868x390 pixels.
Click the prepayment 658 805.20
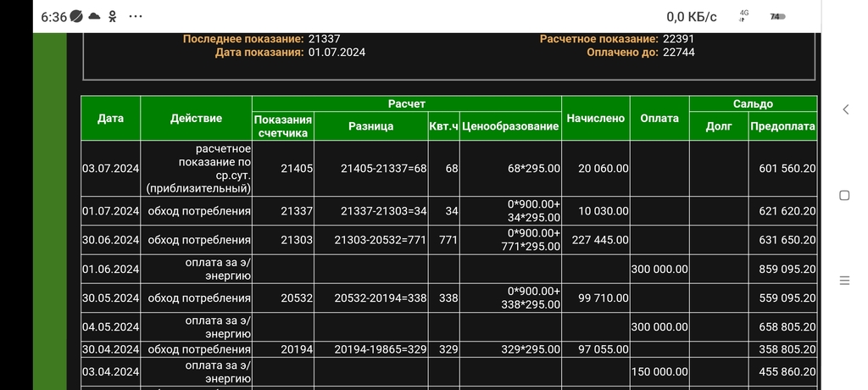pyautogui.click(x=782, y=327)
